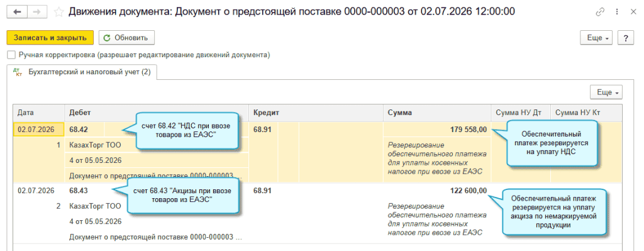Select the amount 179 558,00 cell
644x251 pixels.
pos(437,130)
